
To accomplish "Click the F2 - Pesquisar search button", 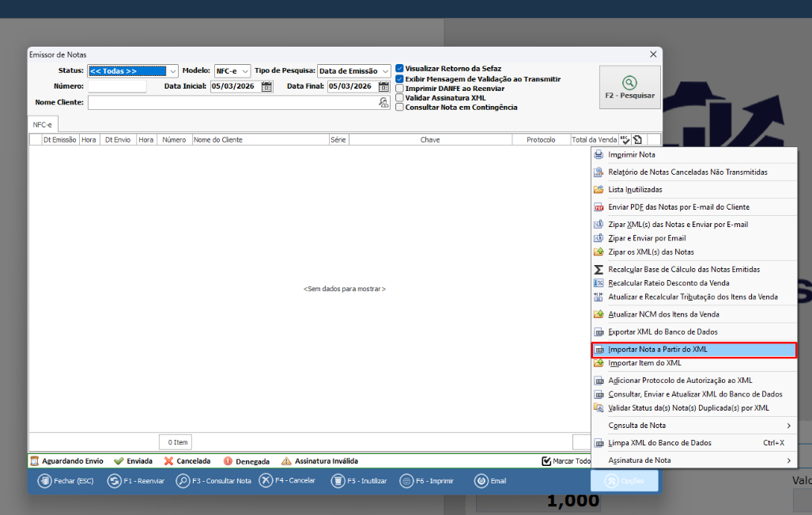I will 629,87.
